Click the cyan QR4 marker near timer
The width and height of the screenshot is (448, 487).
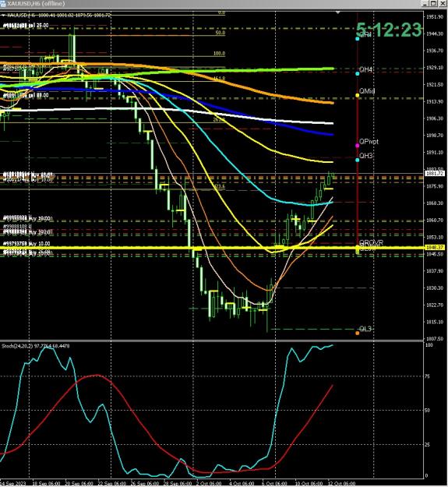tap(358, 39)
